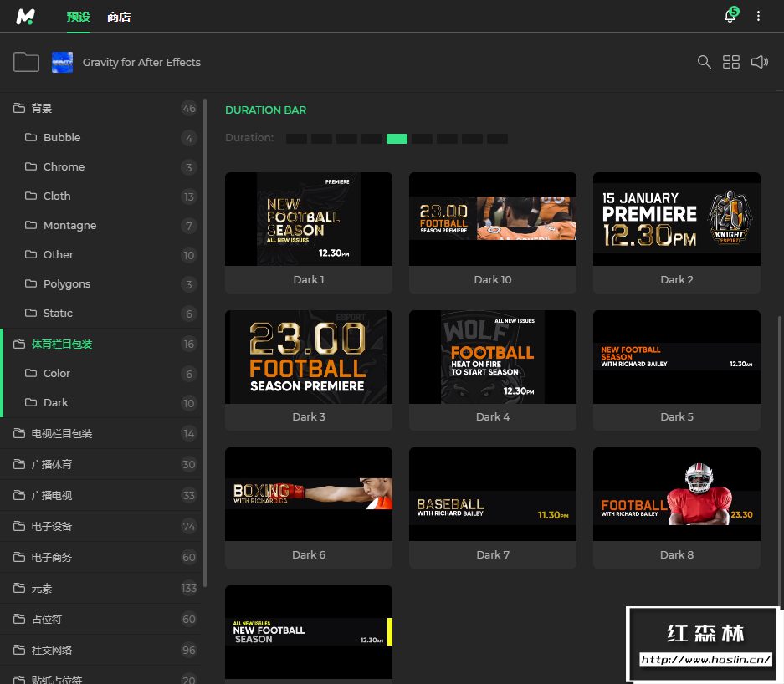The width and height of the screenshot is (784, 684).
Task: Click the large folder icon in header
Action: point(26,62)
